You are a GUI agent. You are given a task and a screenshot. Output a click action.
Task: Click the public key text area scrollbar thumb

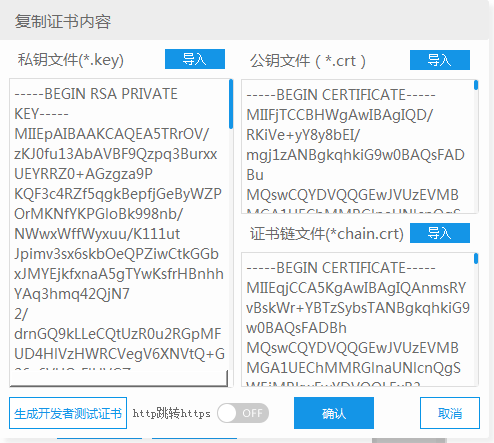tap(476, 85)
